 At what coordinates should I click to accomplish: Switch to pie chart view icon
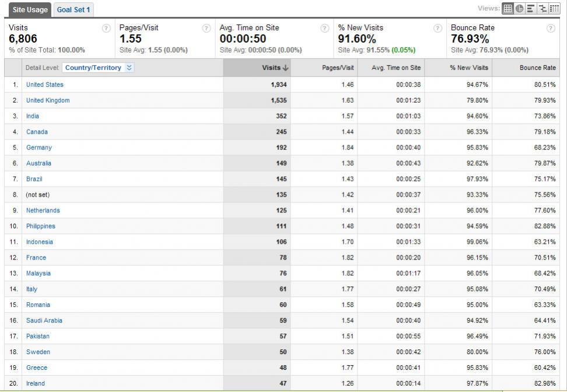(x=519, y=8)
